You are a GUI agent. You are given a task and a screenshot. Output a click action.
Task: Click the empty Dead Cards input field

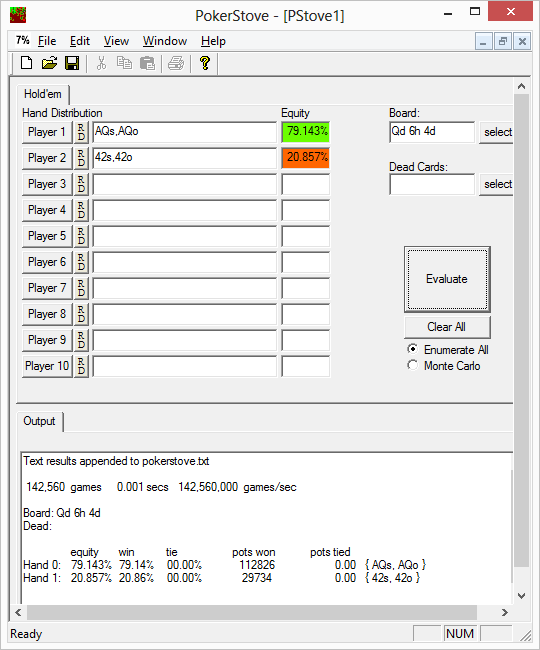click(x=432, y=184)
